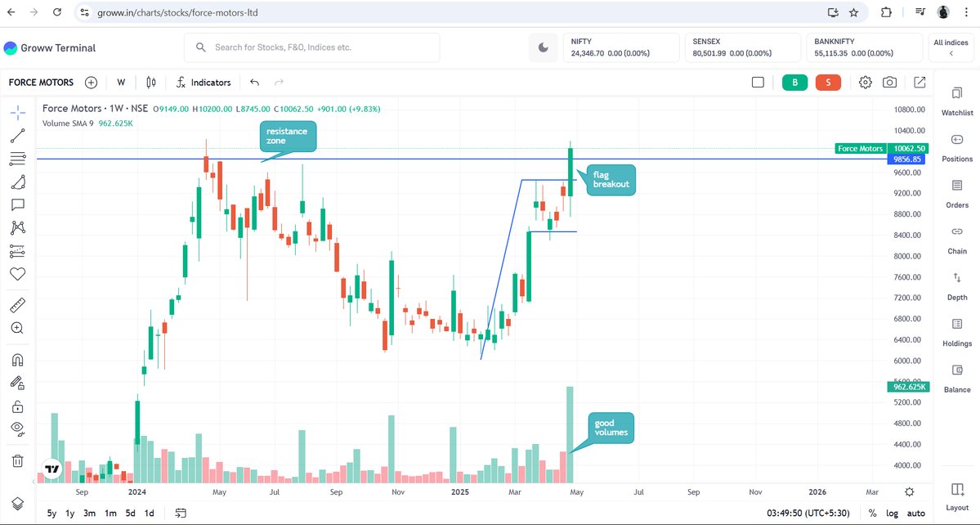Open the chart patterns tool

(17, 227)
